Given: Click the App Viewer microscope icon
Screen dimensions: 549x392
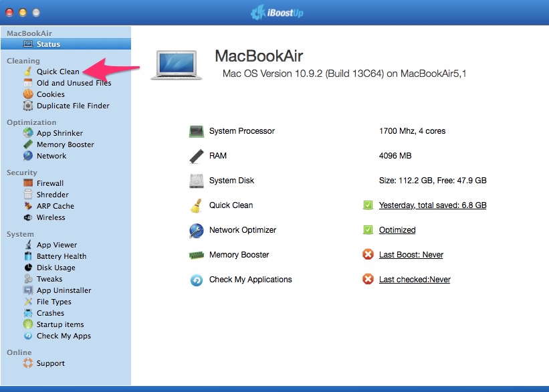Looking at the screenshot, I should coord(28,245).
